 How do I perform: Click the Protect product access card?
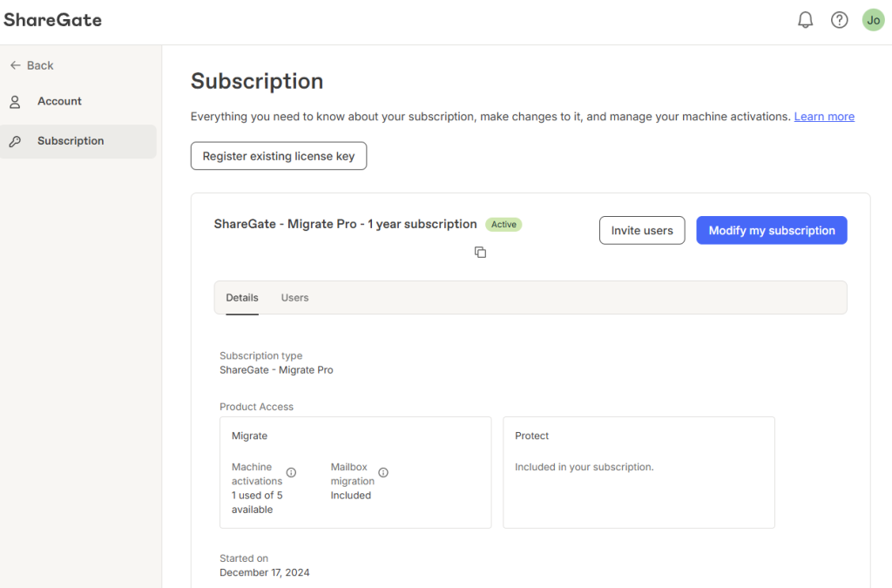639,472
